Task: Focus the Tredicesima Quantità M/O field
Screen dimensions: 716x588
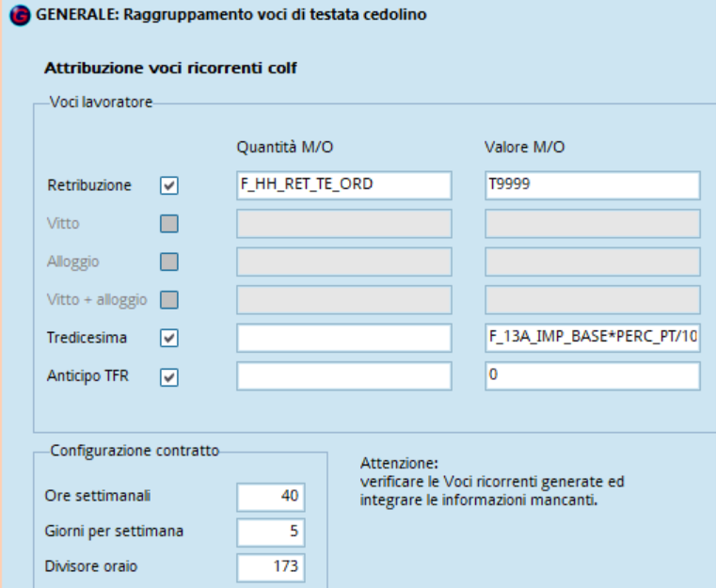Action: (343, 338)
